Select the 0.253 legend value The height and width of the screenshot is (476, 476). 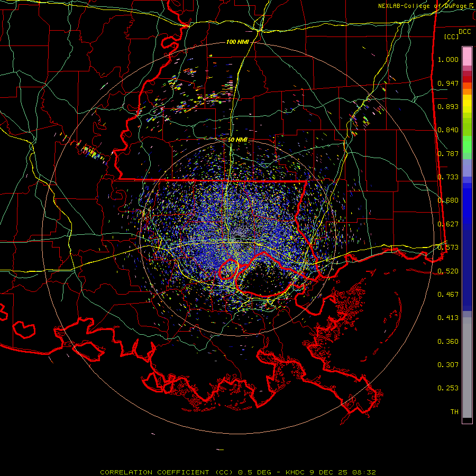coord(448,388)
